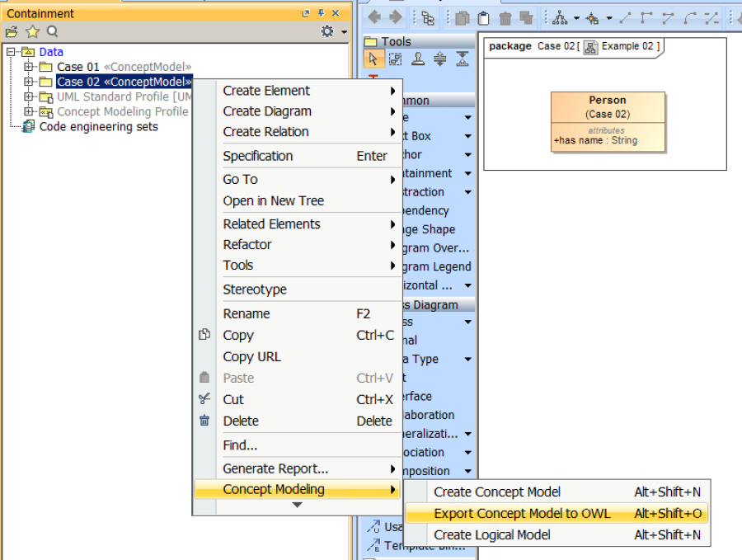This screenshot has height=560, width=742.
Task: Click the search magnifier in Containment panel
Action: [52, 31]
